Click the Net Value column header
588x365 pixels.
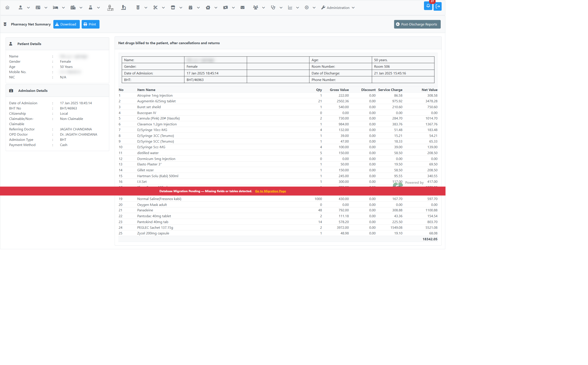[x=429, y=90]
